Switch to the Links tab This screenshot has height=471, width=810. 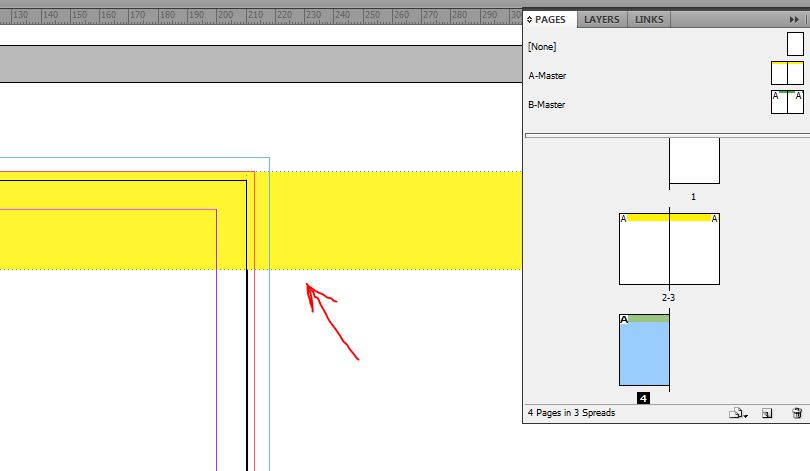point(649,20)
